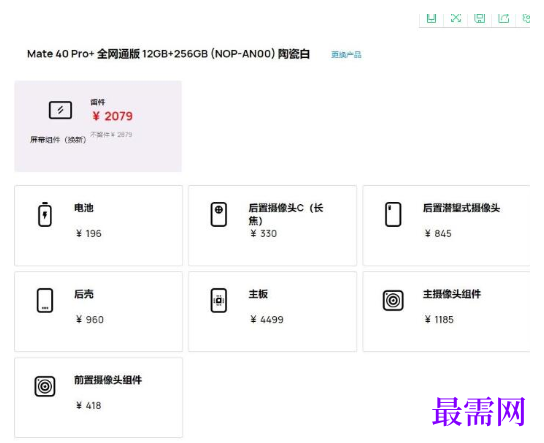The image size is (544, 443).
Task: Click the ¥ 418 price
Action: (x=88, y=406)
